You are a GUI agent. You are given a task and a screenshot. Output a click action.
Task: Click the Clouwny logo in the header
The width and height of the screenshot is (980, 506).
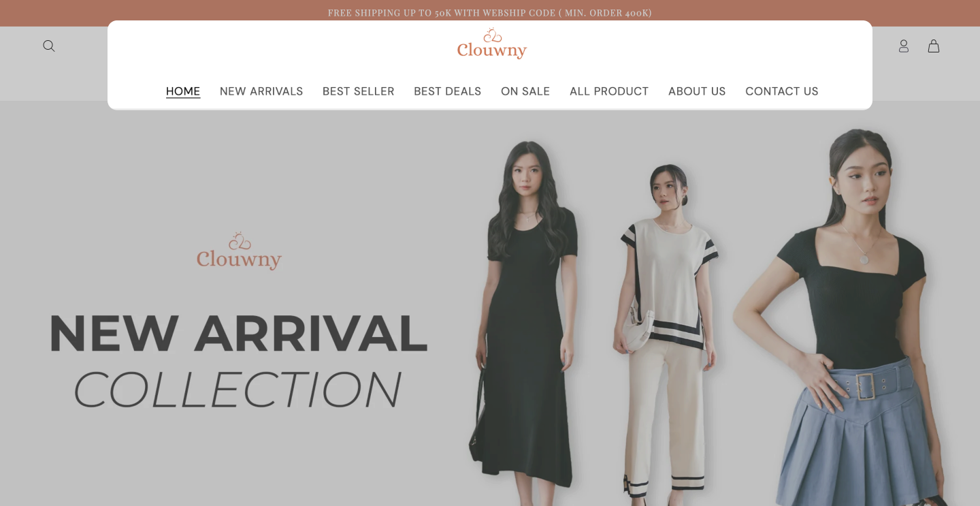tap(492, 44)
